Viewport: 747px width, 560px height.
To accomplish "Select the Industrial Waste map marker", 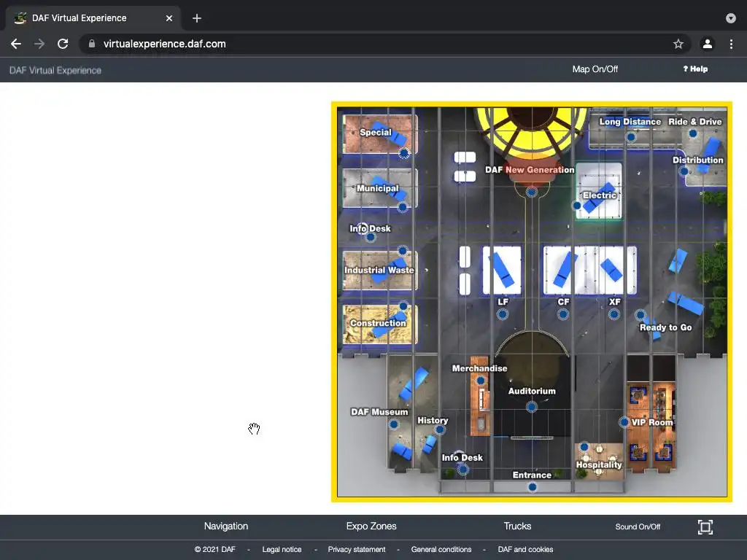I will pyautogui.click(x=403, y=251).
